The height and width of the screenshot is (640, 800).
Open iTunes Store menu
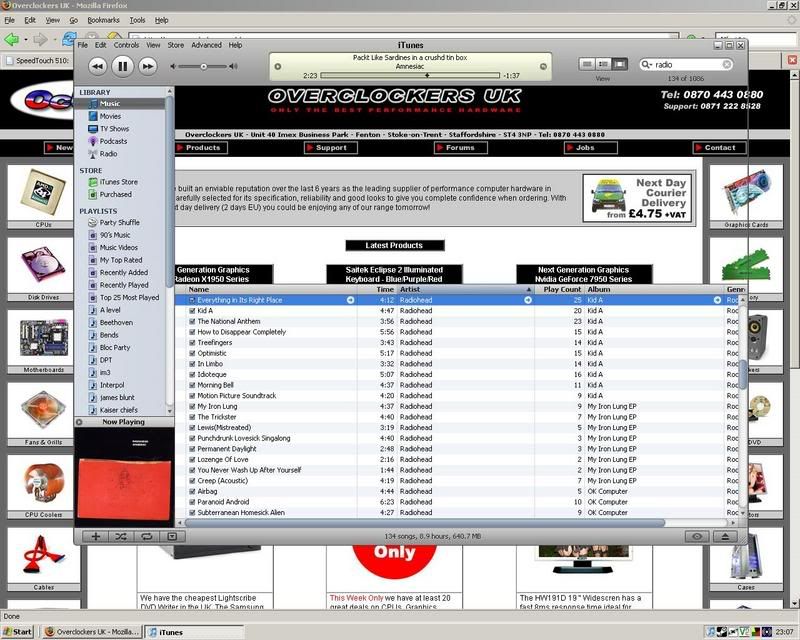click(x=176, y=45)
